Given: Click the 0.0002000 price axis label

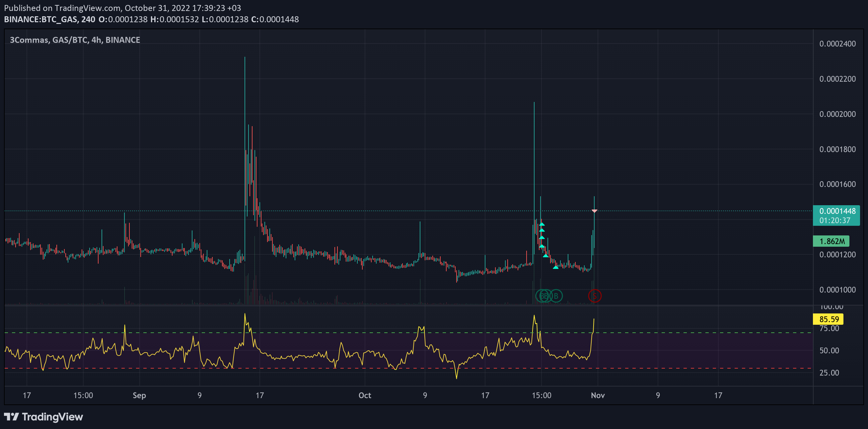Looking at the screenshot, I should point(837,114).
